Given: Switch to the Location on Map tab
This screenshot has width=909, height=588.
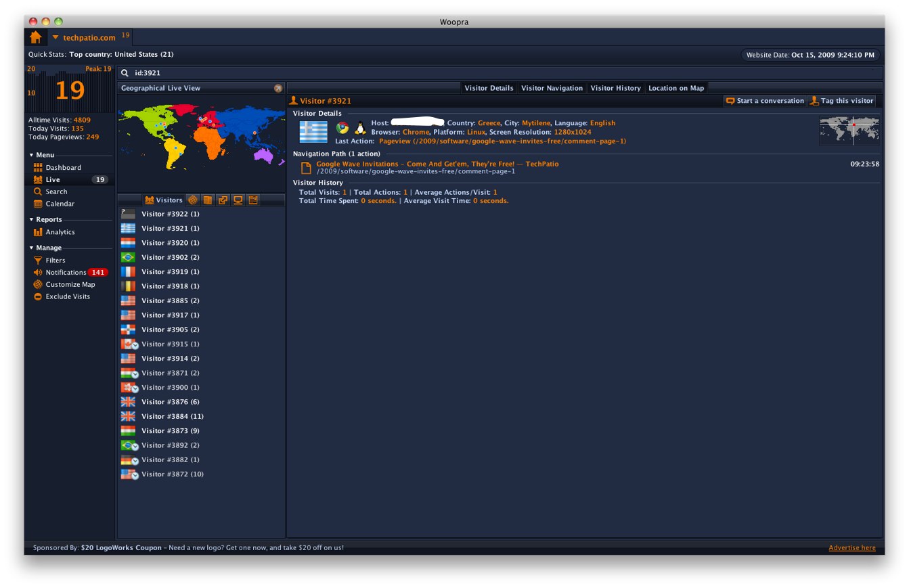Looking at the screenshot, I should coord(676,88).
